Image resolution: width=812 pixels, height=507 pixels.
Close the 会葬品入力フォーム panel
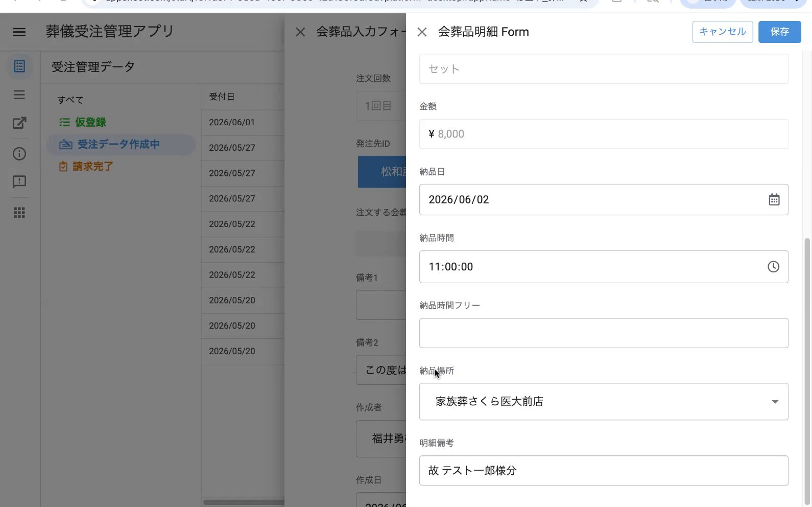tap(300, 32)
